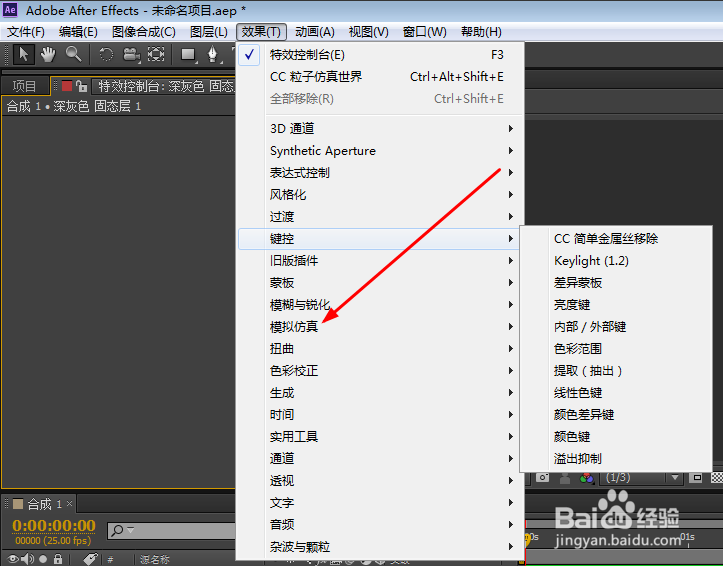Open the 文件(F) menu
The image size is (723, 566).
click(x=26, y=32)
